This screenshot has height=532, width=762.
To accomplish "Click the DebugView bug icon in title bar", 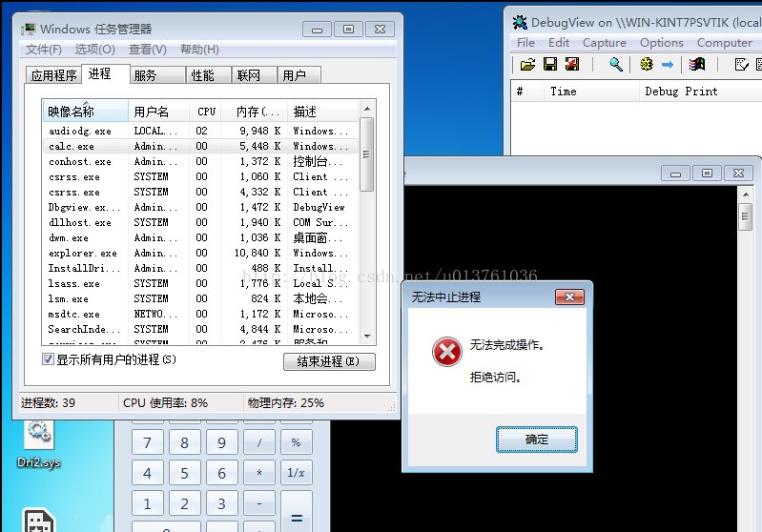I will [520, 22].
